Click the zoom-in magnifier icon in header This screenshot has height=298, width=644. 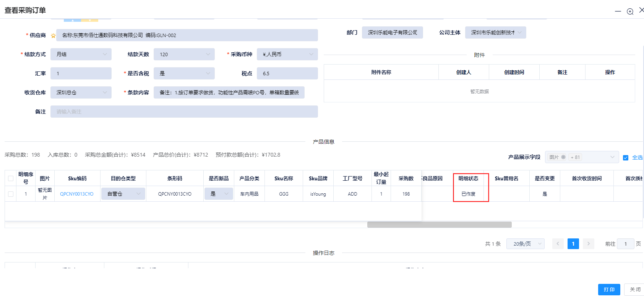coord(630,11)
